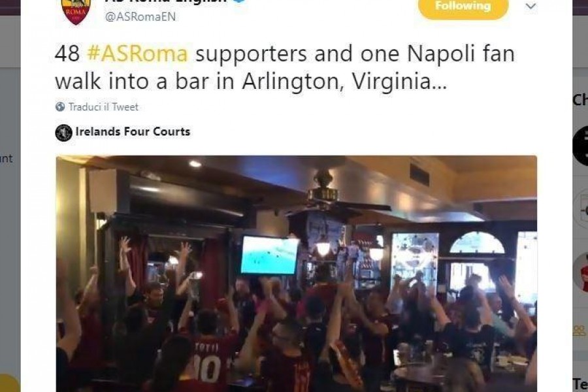This screenshot has width=588, height=392.
Task: Click the yellow rounded button at bottom-left corner
Action: 9,383
